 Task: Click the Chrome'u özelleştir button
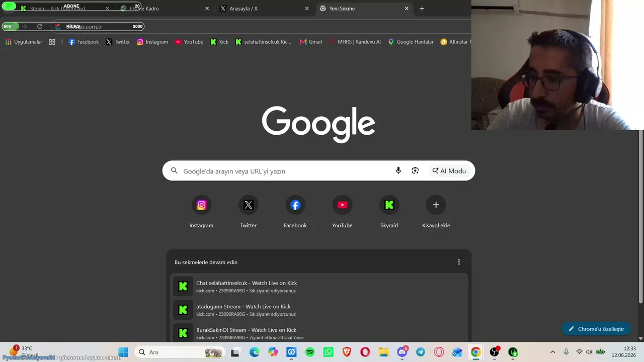596,329
